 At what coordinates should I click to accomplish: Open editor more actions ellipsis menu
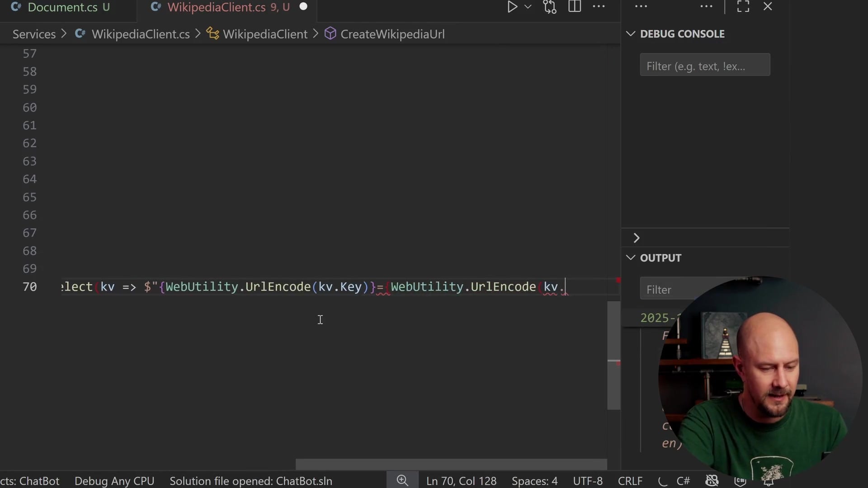[599, 7]
